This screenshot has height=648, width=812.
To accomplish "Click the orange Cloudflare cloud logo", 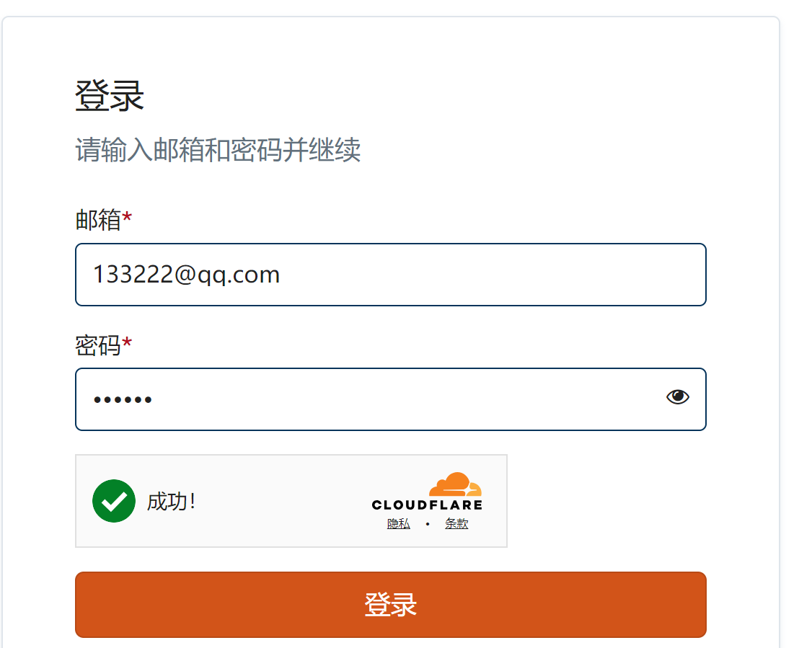I will tap(455, 484).
